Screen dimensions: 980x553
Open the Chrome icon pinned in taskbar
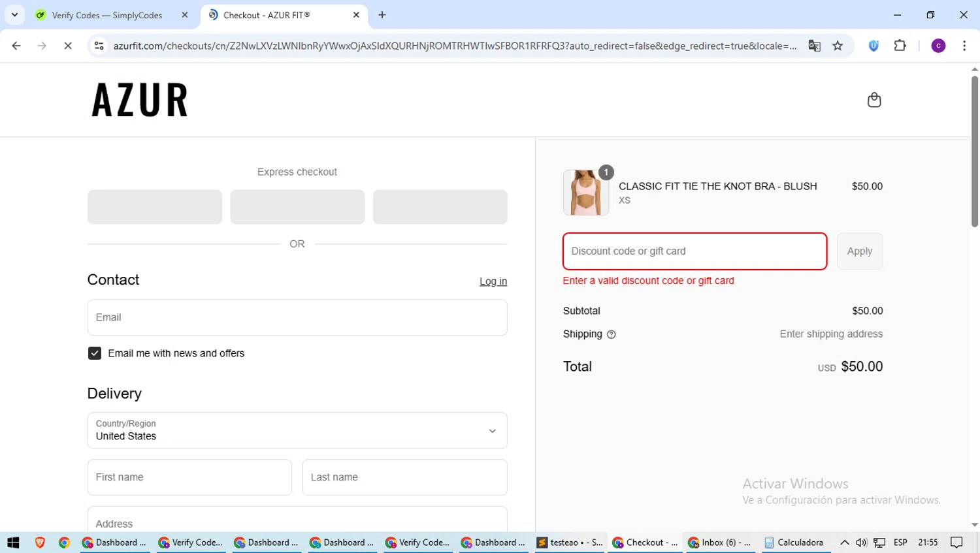64,543
